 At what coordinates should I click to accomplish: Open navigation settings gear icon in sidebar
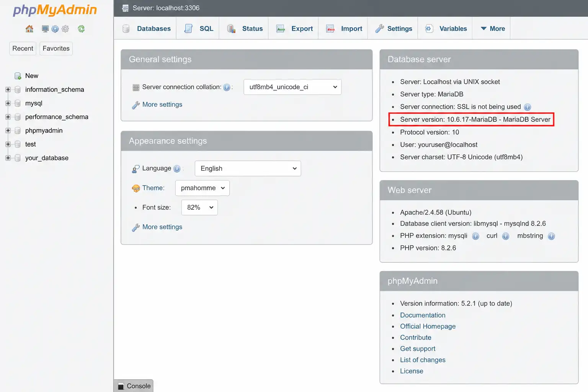click(65, 29)
